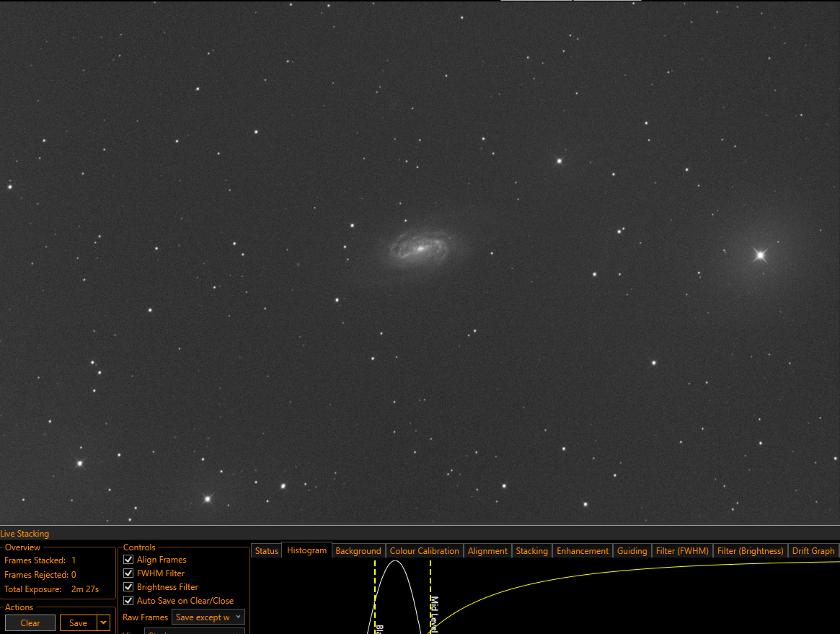
Task: Open the Raw Frames dropdown
Action: tap(208, 617)
